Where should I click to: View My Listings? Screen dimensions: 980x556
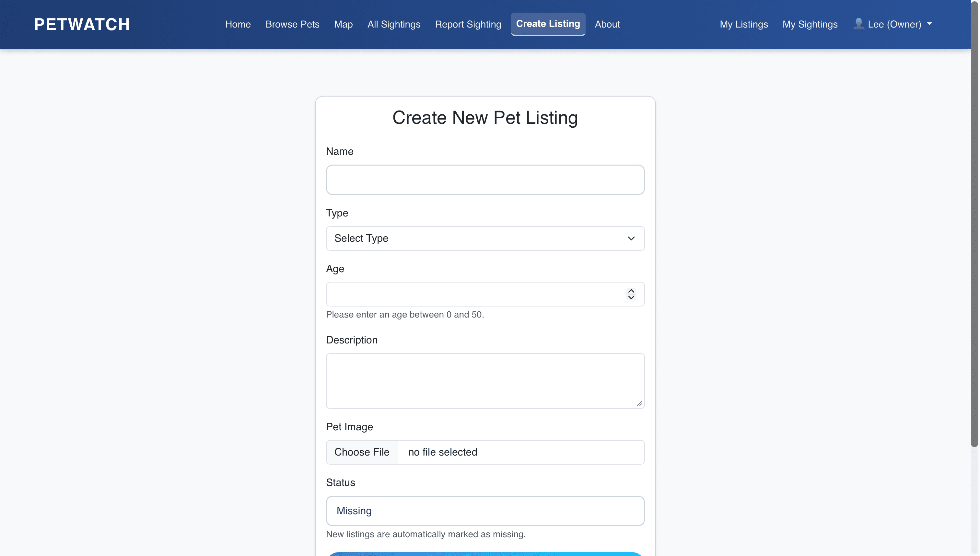743,24
